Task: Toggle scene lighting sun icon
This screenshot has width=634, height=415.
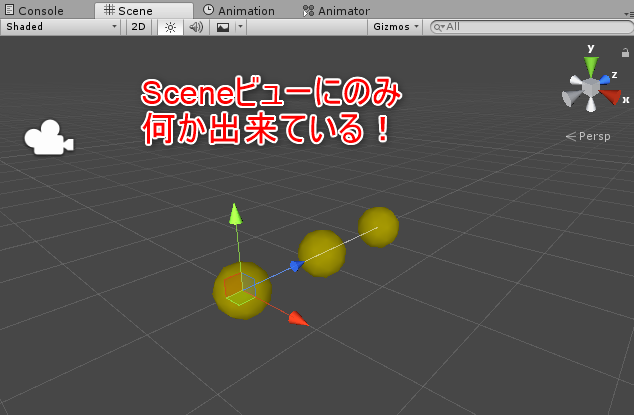Action: click(170, 27)
